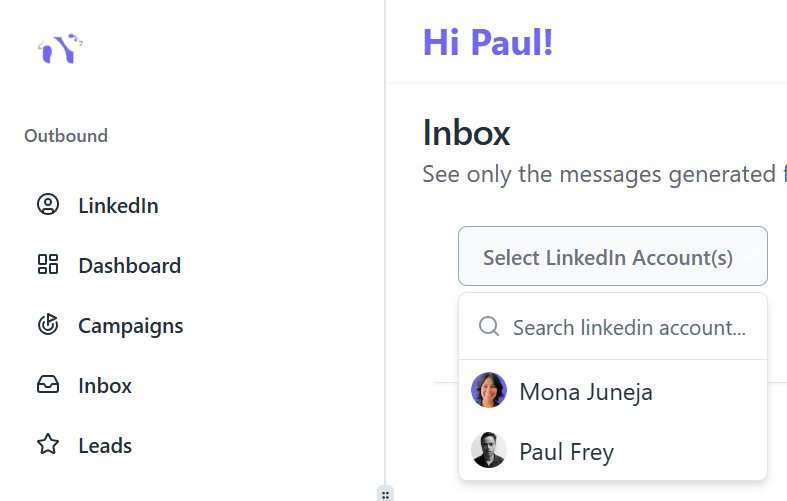Click the Inbox tray icon

pos(48,385)
